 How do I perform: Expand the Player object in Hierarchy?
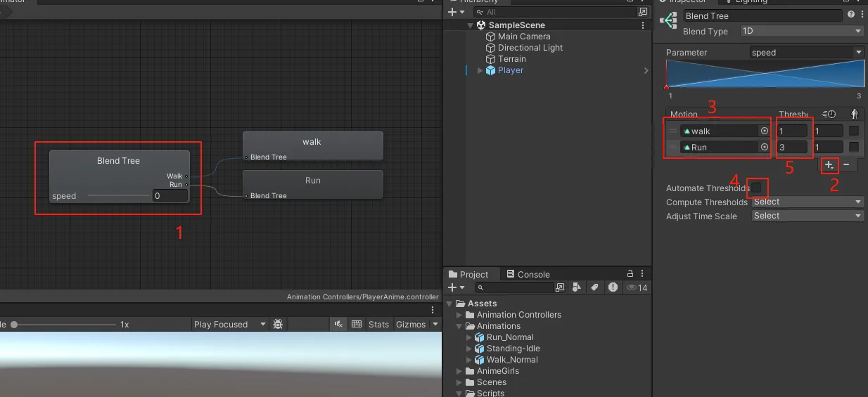tap(480, 70)
